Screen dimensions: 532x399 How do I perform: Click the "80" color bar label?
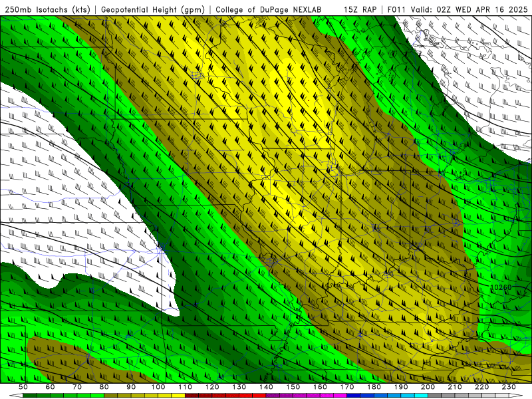click(x=104, y=387)
